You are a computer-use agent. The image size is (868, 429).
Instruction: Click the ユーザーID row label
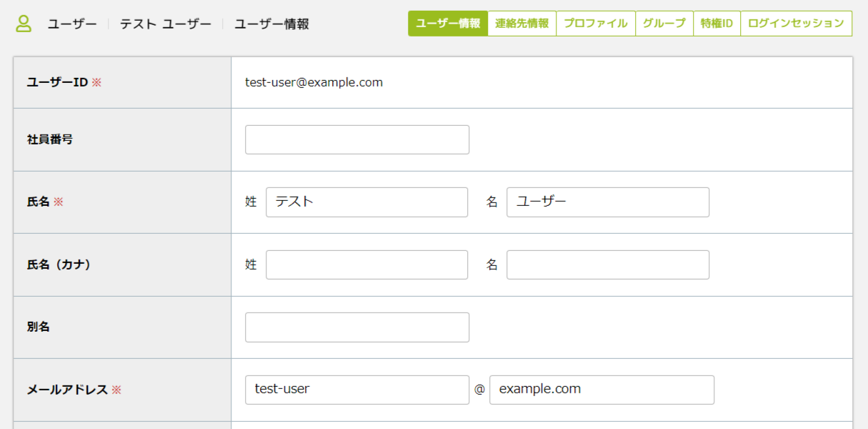(64, 82)
